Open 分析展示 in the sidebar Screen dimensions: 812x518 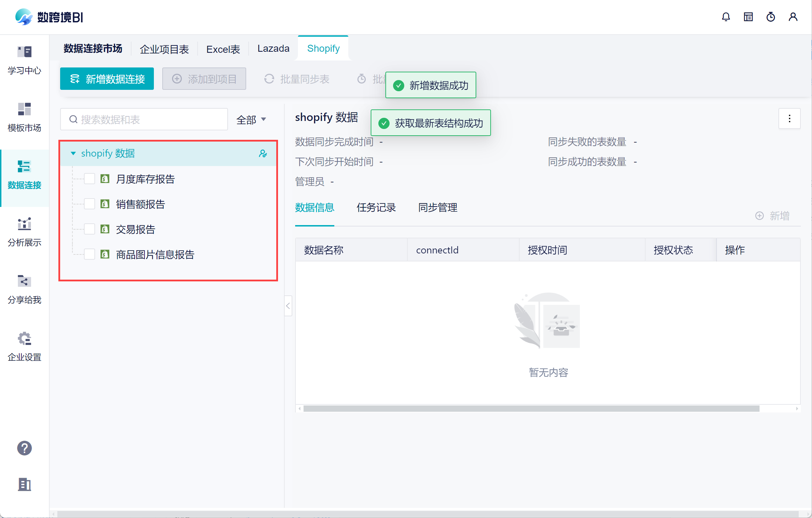click(x=24, y=232)
